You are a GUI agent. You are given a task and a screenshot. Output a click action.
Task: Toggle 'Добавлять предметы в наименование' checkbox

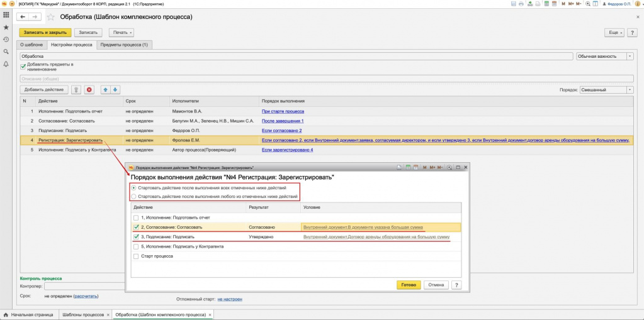coord(23,65)
